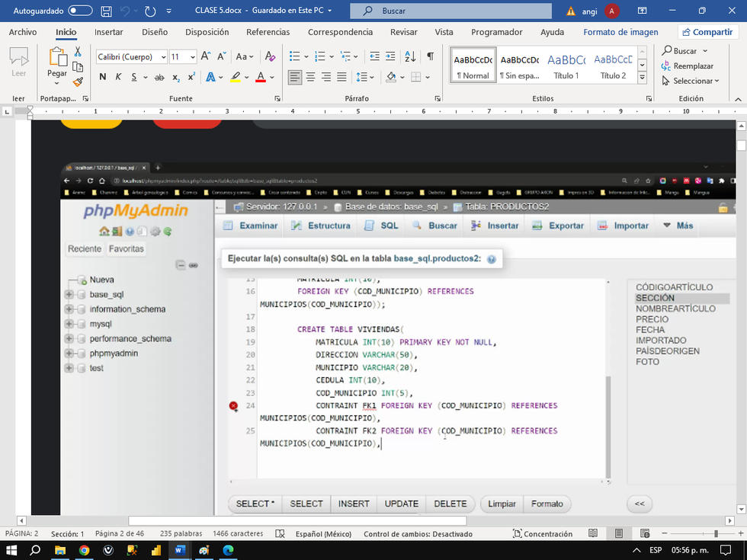
Task: Justify text alignment
Action: (341, 77)
